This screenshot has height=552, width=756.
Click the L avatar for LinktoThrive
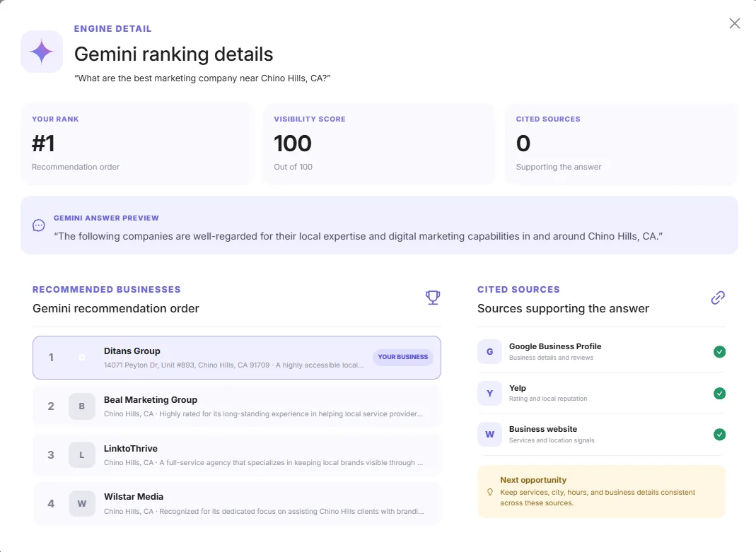(x=81, y=454)
